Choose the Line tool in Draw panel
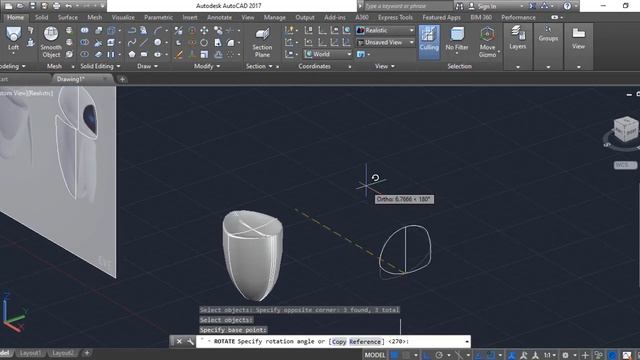 tap(144, 42)
